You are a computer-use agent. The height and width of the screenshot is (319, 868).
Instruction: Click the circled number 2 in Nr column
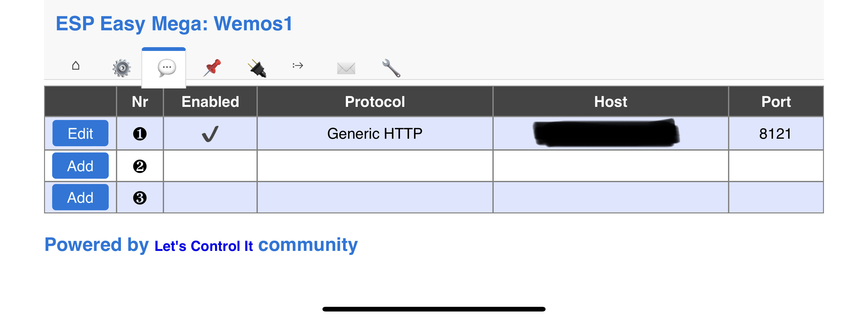pyautogui.click(x=140, y=166)
